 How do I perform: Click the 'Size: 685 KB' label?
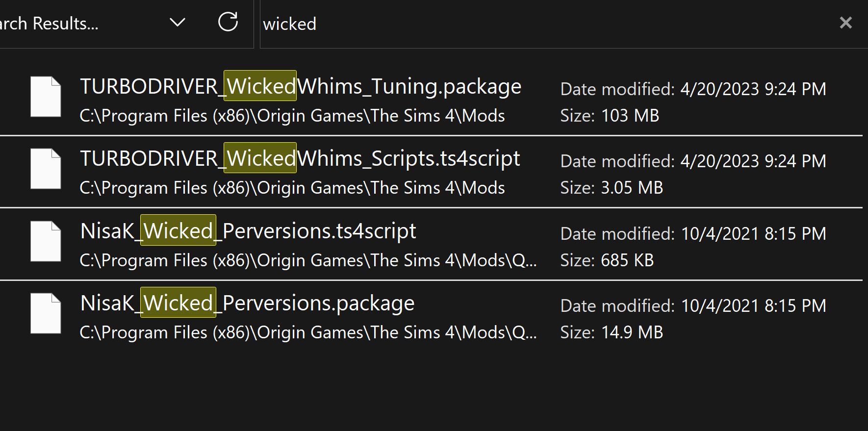point(607,260)
